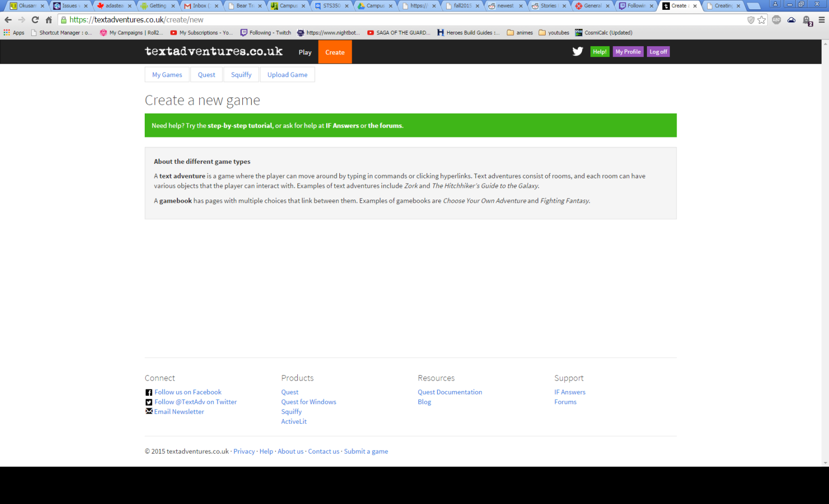Click the Twitter icon next to Follow @TextAdv
The height and width of the screenshot is (504, 829).
click(x=149, y=402)
